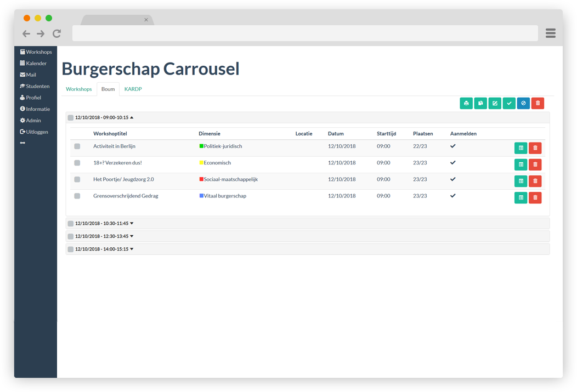Viewport: 577px width, 392px height.
Task: Select the Boum tab
Action: coord(108,89)
